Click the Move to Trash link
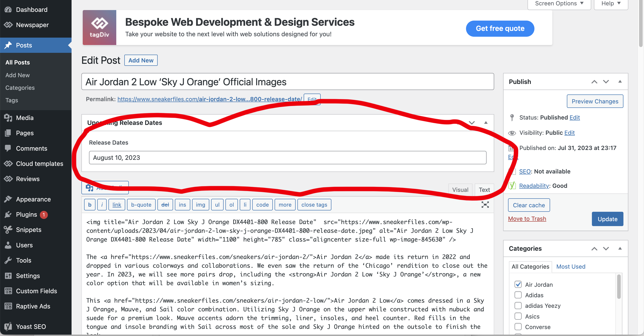The width and height of the screenshot is (644, 336). coord(527,219)
